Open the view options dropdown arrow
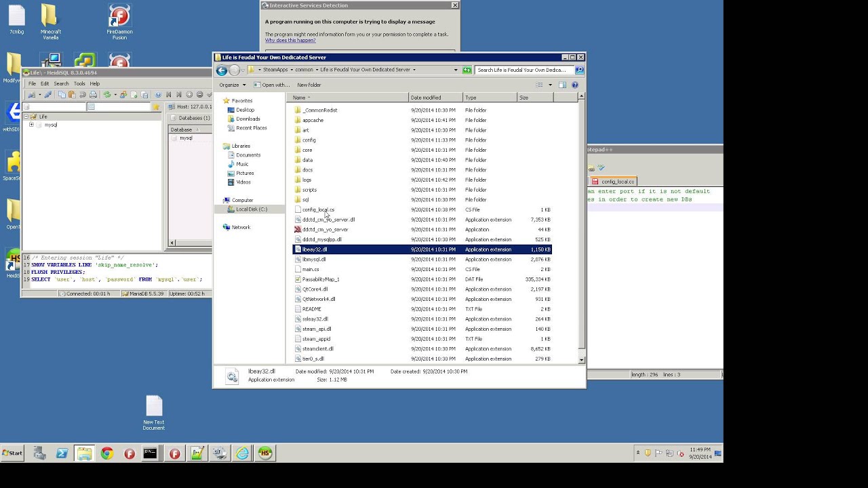The image size is (868, 488). 550,85
